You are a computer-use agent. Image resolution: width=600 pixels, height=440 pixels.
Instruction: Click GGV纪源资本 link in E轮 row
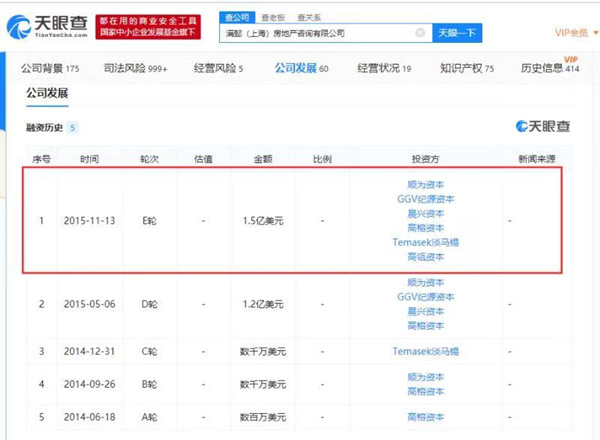[x=426, y=198]
